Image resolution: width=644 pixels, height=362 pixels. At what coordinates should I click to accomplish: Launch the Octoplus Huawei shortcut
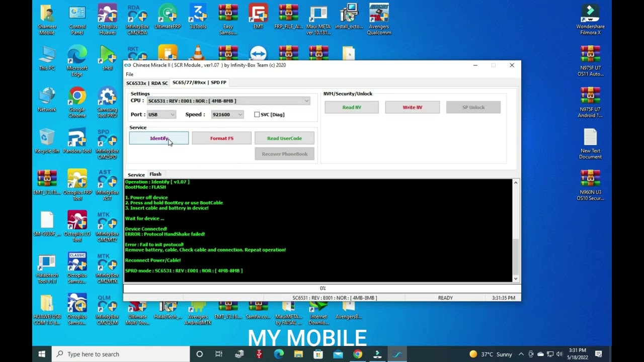coord(107,20)
